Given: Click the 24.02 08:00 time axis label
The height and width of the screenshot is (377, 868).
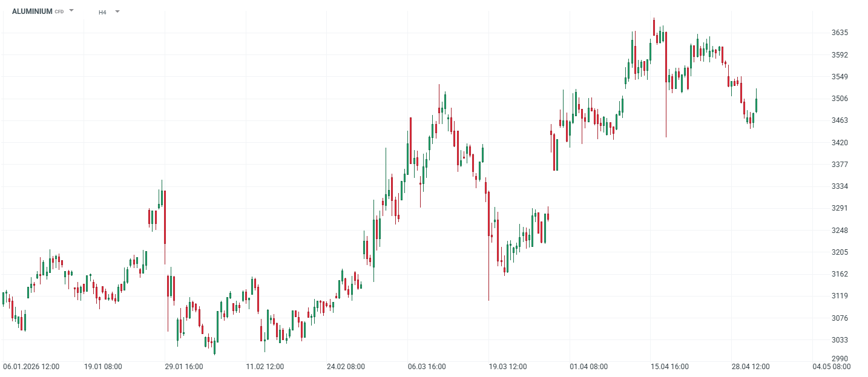Looking at the screenshot, I should pyautogui.click(x=346, y=367).
